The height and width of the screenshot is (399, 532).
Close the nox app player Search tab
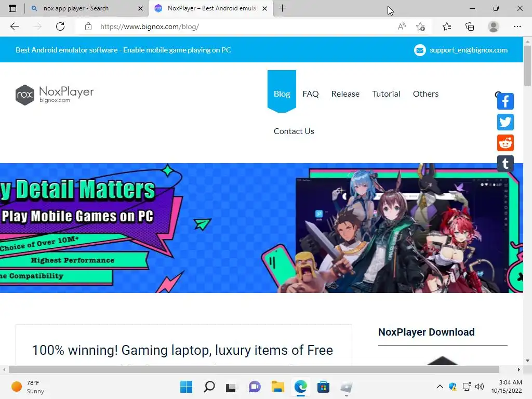point(140,8)
